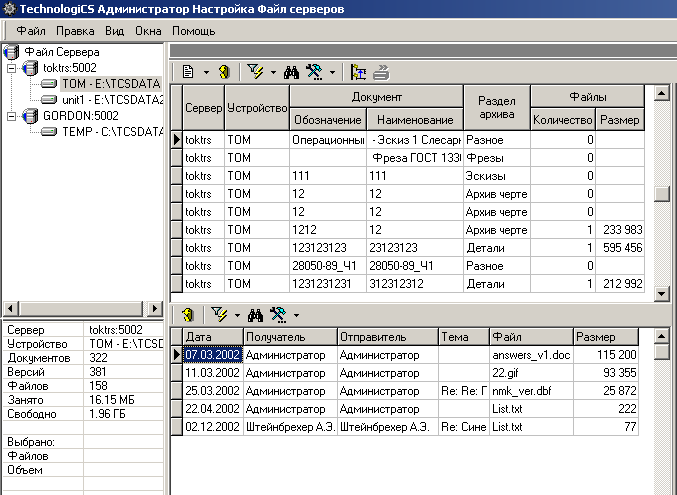Open the Файл menu

click(31, 31)
